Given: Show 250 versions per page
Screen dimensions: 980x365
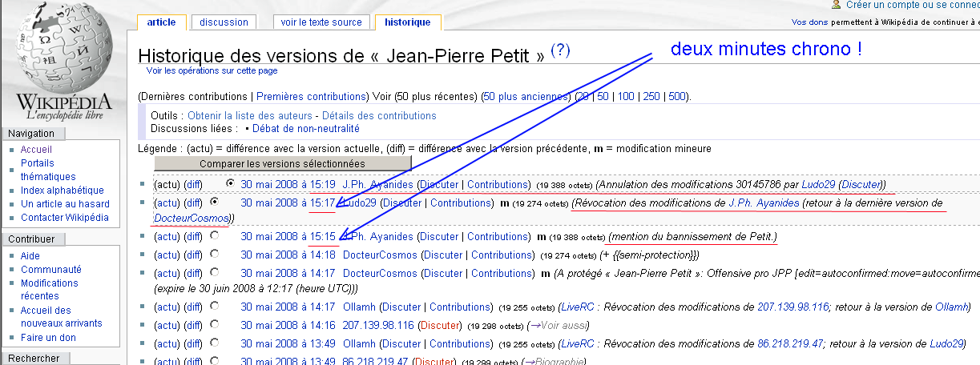Looking at the screenshot, I should [x=651, y=96].
